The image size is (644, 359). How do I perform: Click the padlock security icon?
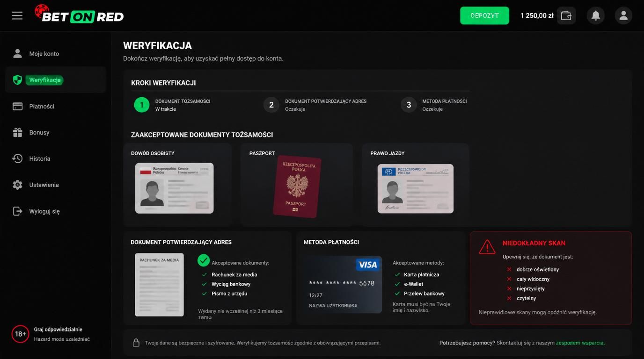[x=136, y=343]
